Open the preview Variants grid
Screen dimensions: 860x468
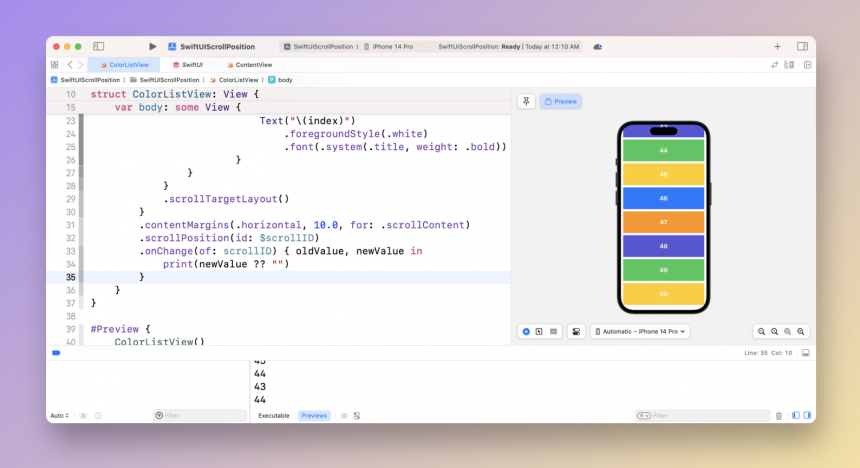[x=553, y=331]
